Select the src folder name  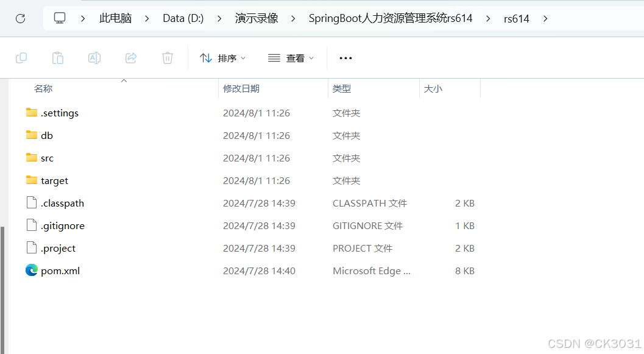pos(48,158)
